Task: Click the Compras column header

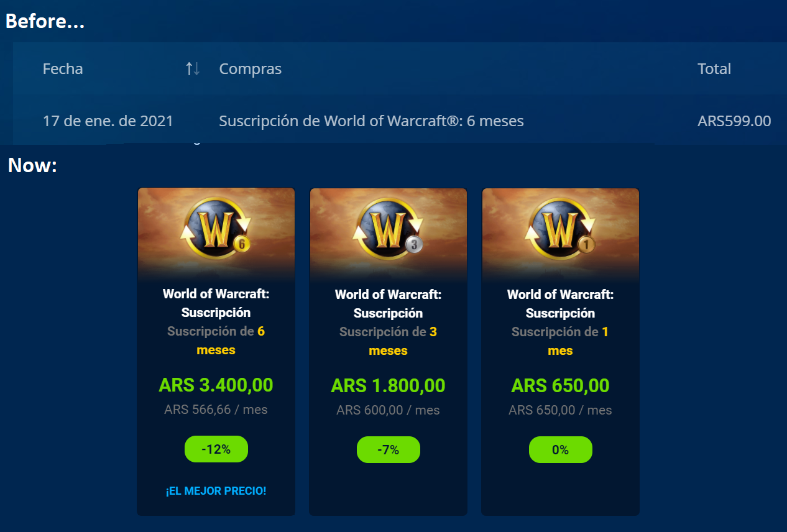Action: (x=251, y=69)
